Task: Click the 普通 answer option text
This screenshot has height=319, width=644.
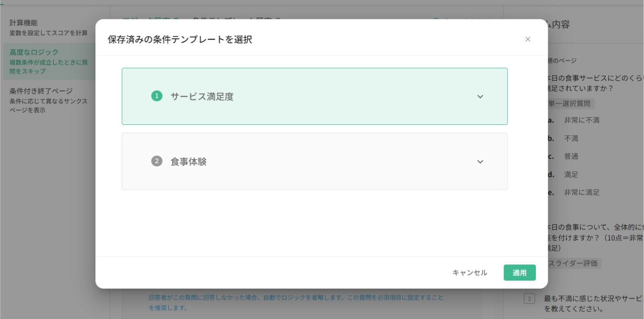Action: tap(571, 156)
